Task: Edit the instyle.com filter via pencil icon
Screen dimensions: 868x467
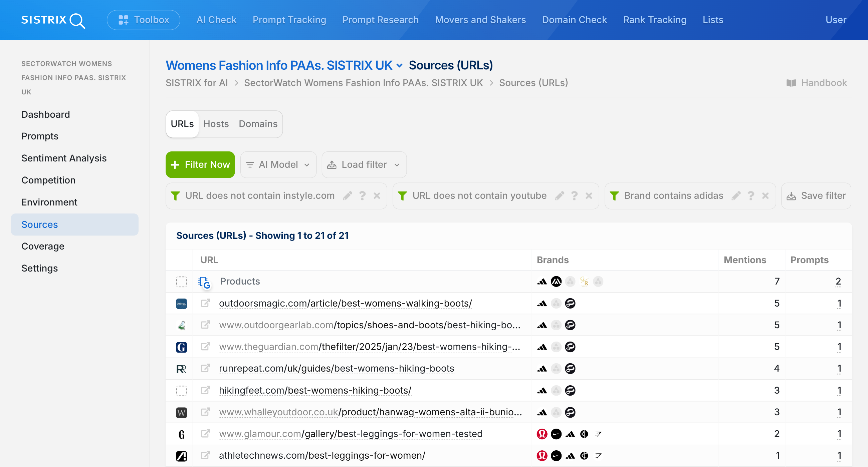Action: [348, 195]
